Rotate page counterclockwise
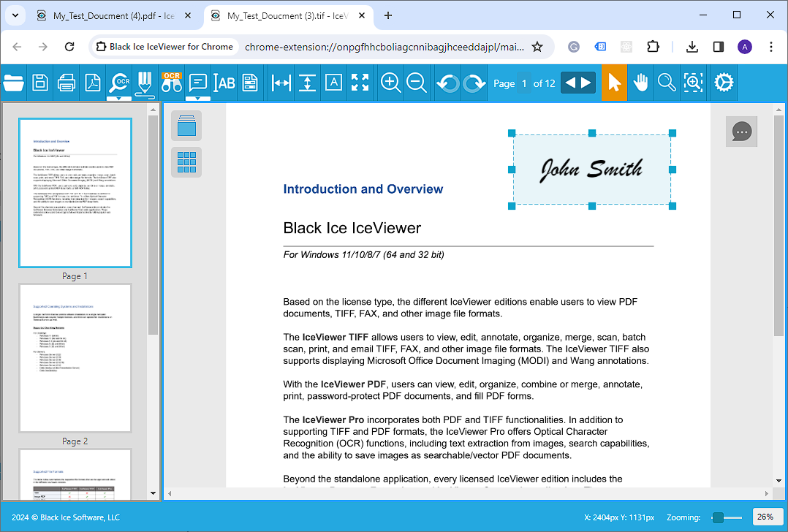788x532 pixels. tap(448, 83)
